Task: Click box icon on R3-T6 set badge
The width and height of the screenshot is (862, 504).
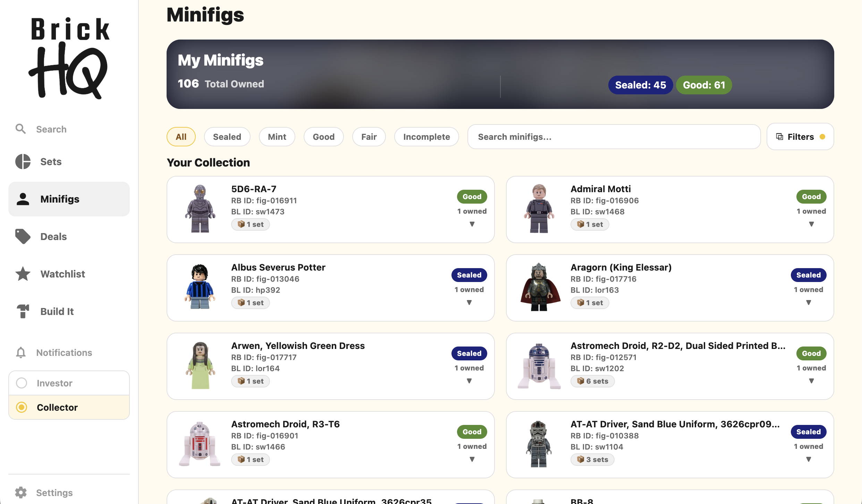Action: [x=241, y=460]
